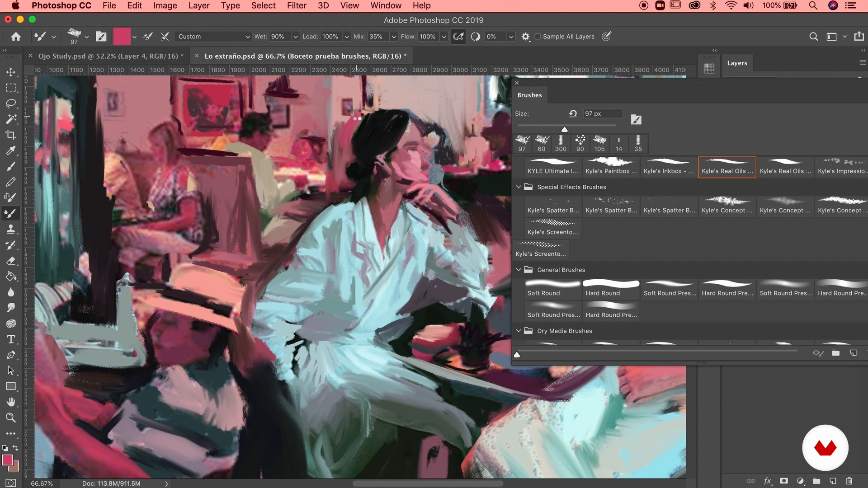Click the current brush load color swatch
The image size is (868, 488).
(122, 37)
